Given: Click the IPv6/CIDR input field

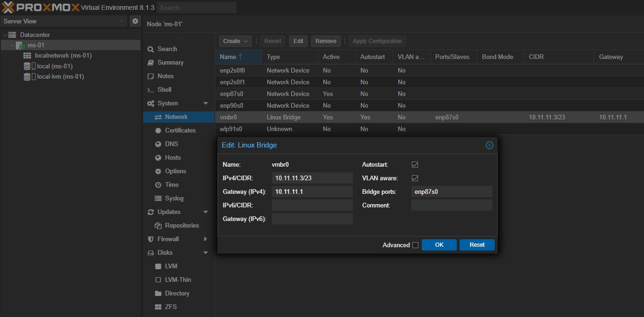Looking at the screenshot, I should (312, 205).
